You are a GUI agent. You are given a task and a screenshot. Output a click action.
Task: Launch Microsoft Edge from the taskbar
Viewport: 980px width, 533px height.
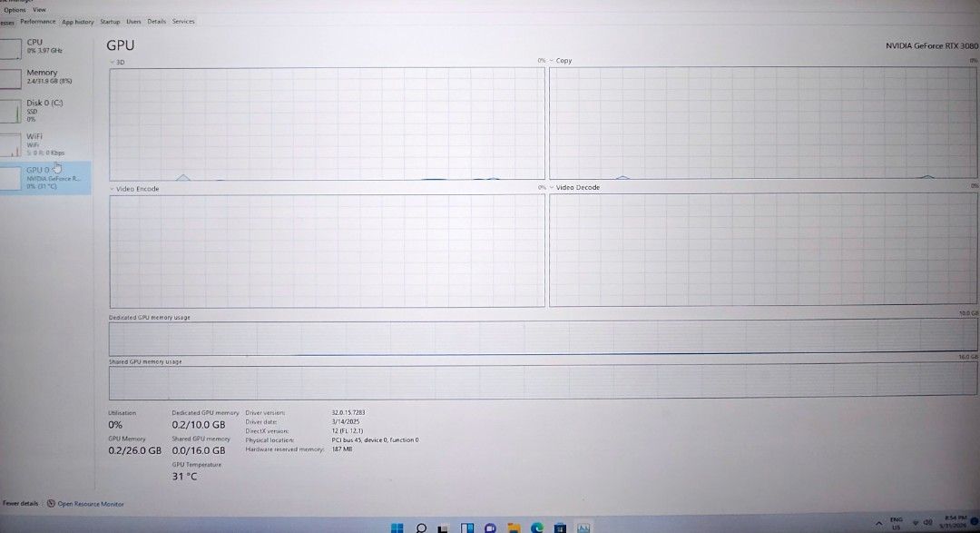tap(537, 528)
